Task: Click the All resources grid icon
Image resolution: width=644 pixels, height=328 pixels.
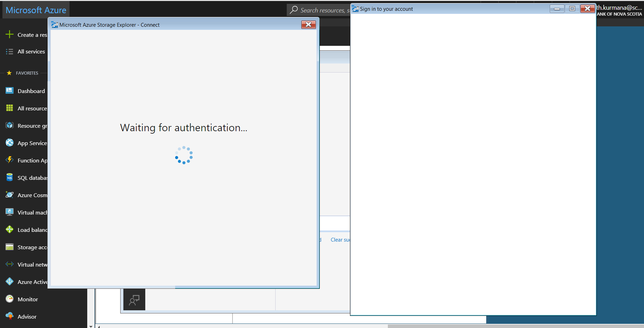Action: point(9,108)
